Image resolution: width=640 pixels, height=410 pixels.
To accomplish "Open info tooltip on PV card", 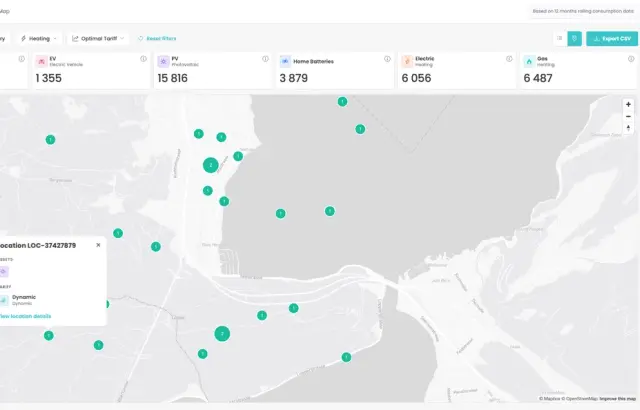I will (x=265, y=59).
